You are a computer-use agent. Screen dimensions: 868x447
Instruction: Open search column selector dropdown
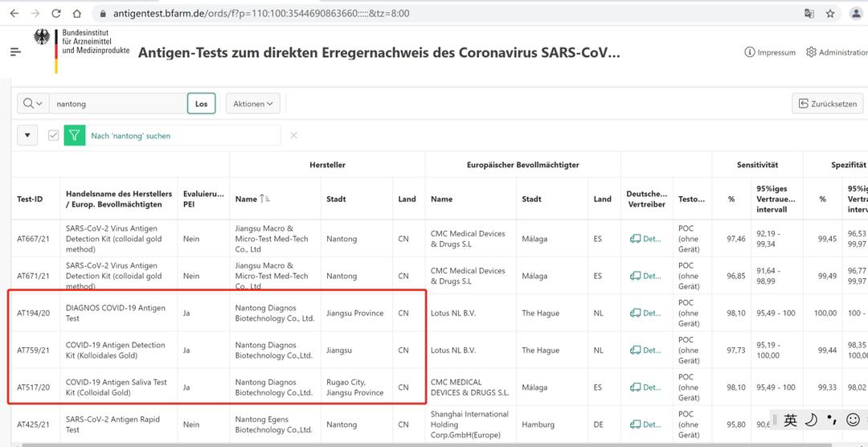coord(33,104)
